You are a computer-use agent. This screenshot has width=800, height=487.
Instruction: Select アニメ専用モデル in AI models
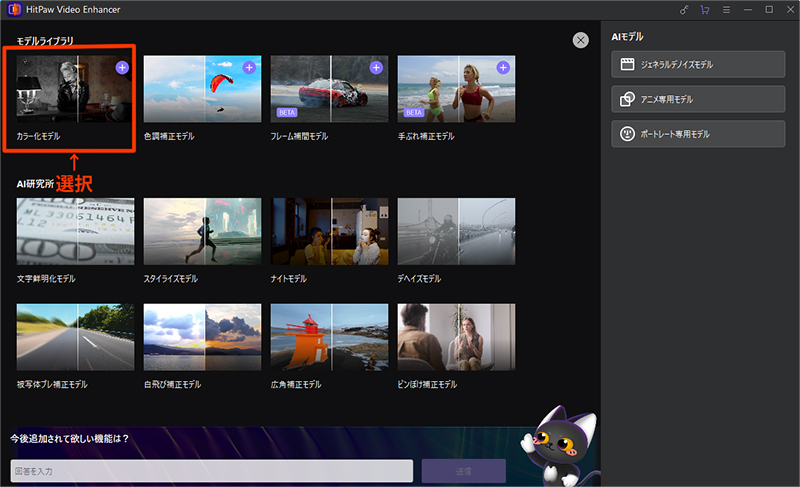[698, 99]
